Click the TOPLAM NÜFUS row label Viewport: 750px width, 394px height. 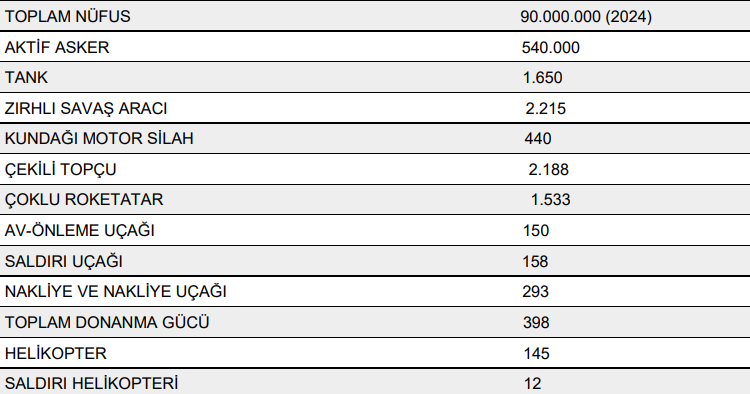67,16
